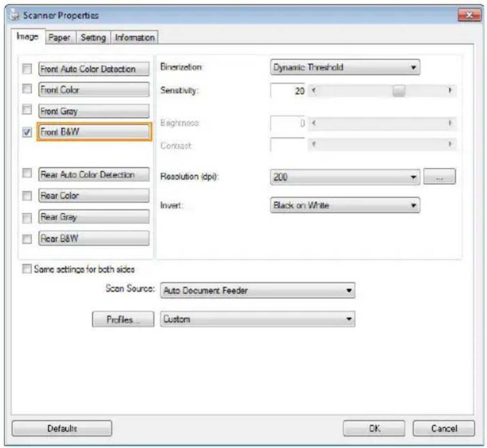487x448 pixels.
Task: Click the Sensitivity value field
Action: (x=288, y=91)
